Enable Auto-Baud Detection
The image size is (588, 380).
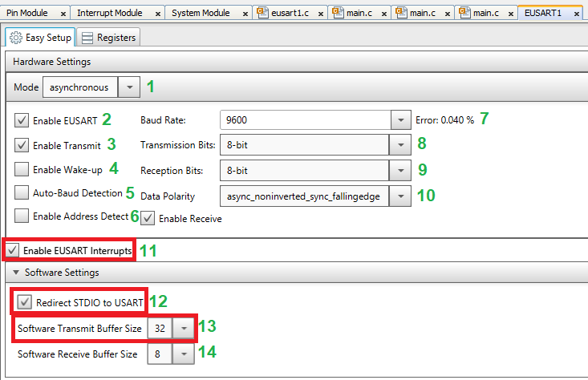tap(22, 193)
